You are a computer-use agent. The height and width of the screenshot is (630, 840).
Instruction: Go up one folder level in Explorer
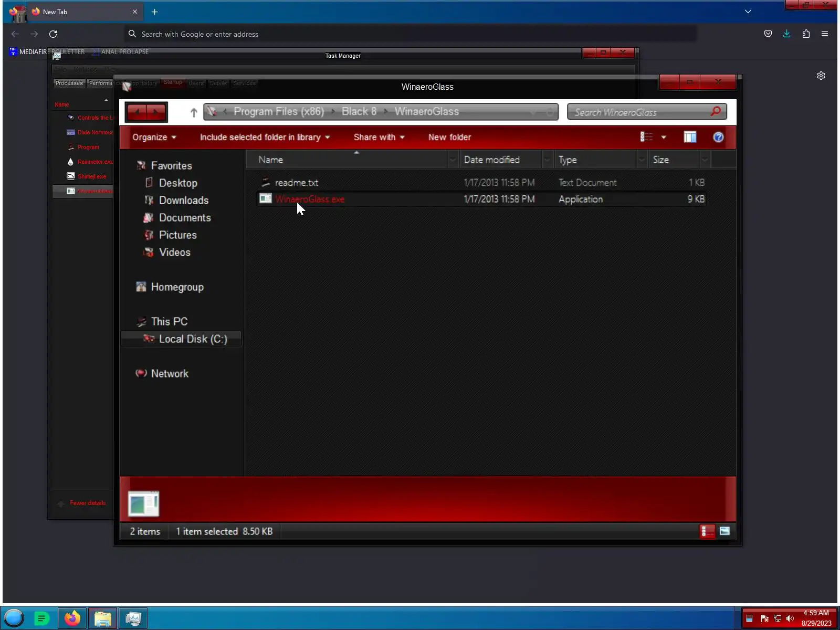[194, 112]
